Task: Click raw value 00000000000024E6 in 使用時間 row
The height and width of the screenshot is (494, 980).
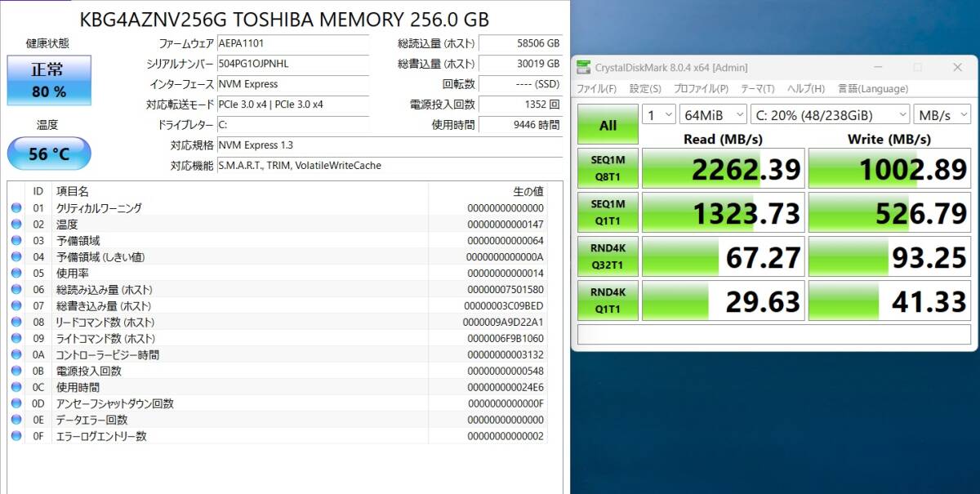Action: 506,387
